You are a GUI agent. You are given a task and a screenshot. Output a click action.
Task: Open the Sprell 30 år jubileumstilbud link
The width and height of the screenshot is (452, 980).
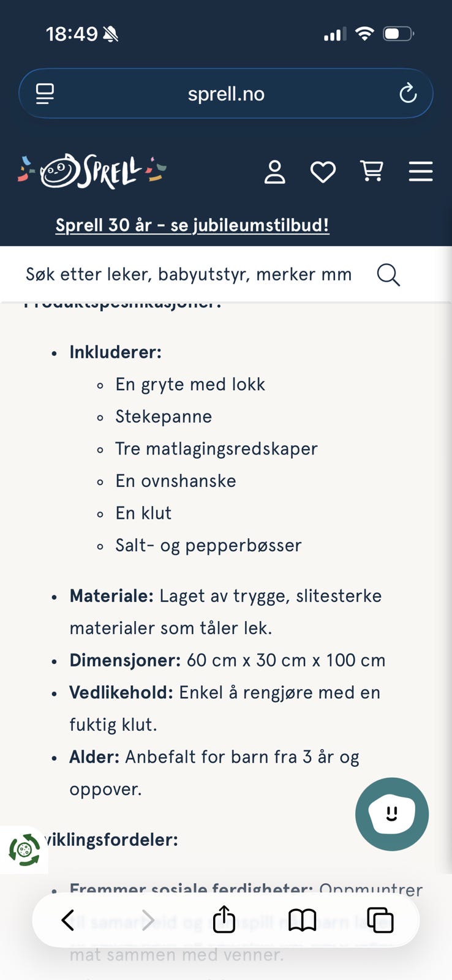pos(192,225)
